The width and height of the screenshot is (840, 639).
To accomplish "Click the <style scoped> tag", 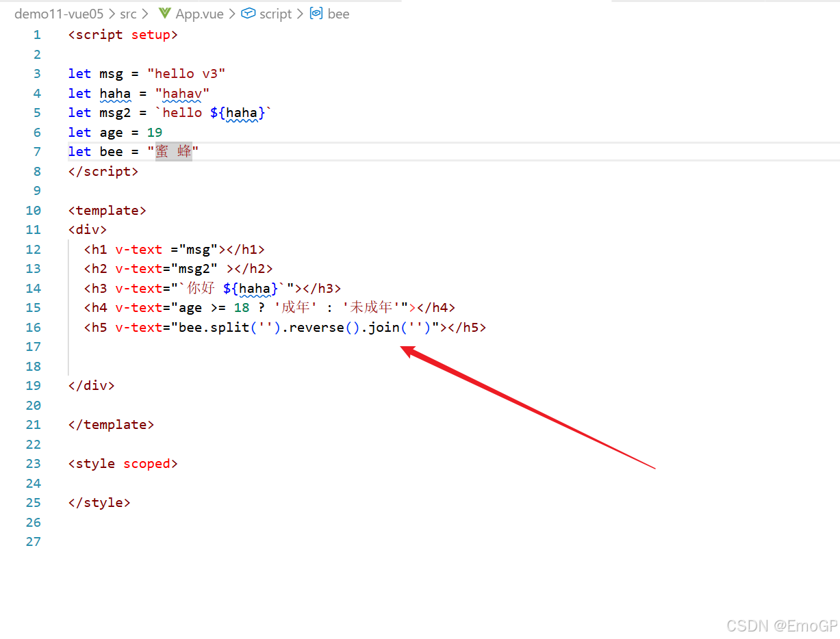I will tap(123, 464).
